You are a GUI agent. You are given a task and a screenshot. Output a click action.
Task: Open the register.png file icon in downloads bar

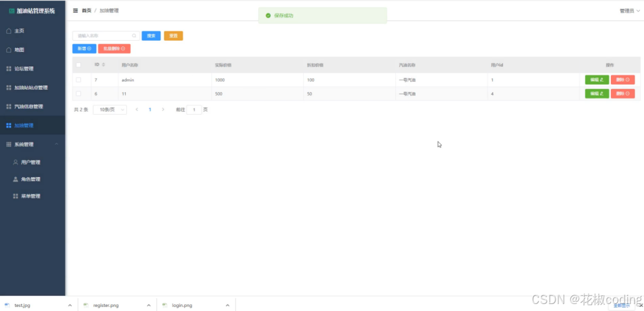point(86,305)
